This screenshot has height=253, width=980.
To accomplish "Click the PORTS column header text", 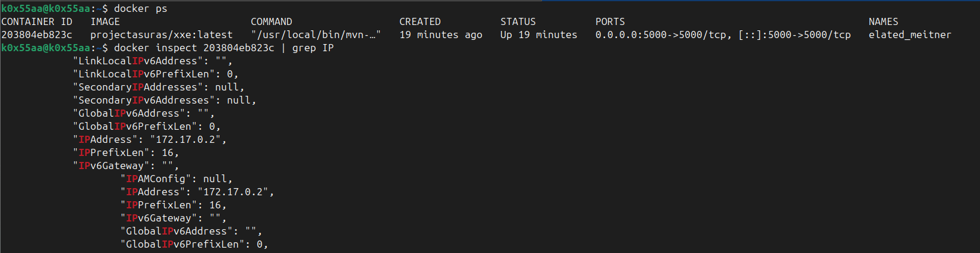I will [610, 21].
